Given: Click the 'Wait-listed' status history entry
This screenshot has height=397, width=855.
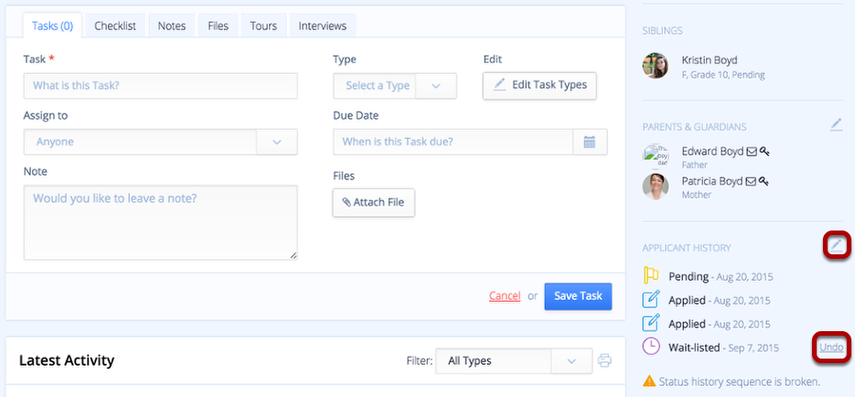Looking at the screenshot, I should click(x=724, y=347).
